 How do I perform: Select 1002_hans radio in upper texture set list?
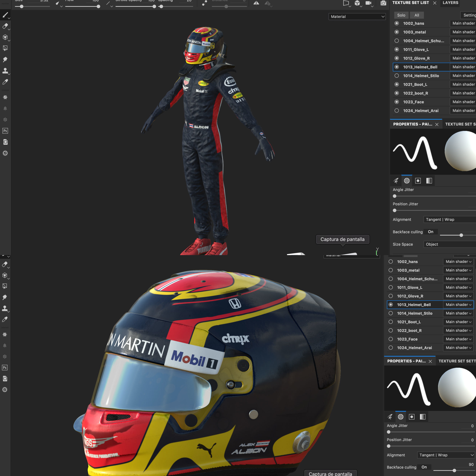[x=397, y=23]
